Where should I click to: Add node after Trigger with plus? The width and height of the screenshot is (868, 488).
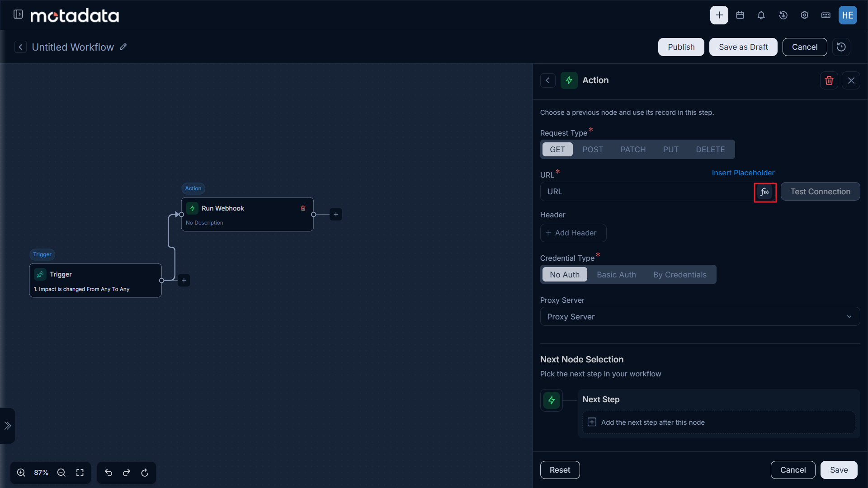click(184, 281)
